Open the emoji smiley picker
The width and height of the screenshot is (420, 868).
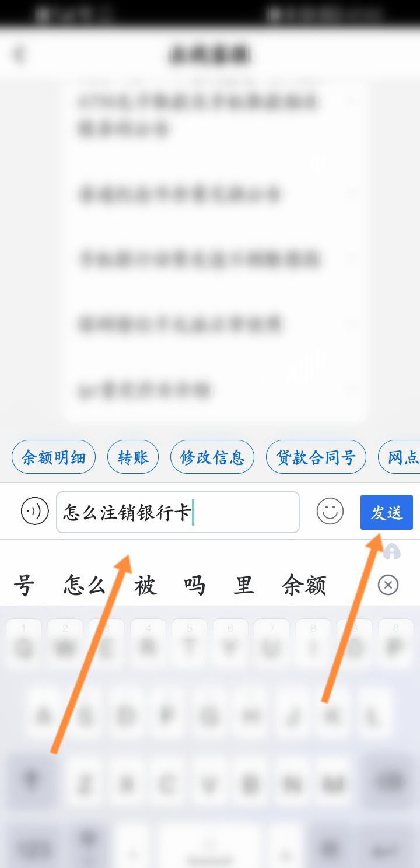coord(330,512)
